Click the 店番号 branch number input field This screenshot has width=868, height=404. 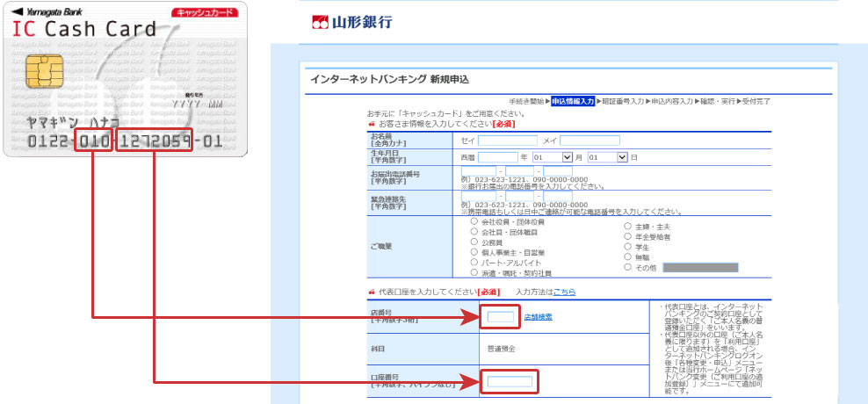pos(501,317)
